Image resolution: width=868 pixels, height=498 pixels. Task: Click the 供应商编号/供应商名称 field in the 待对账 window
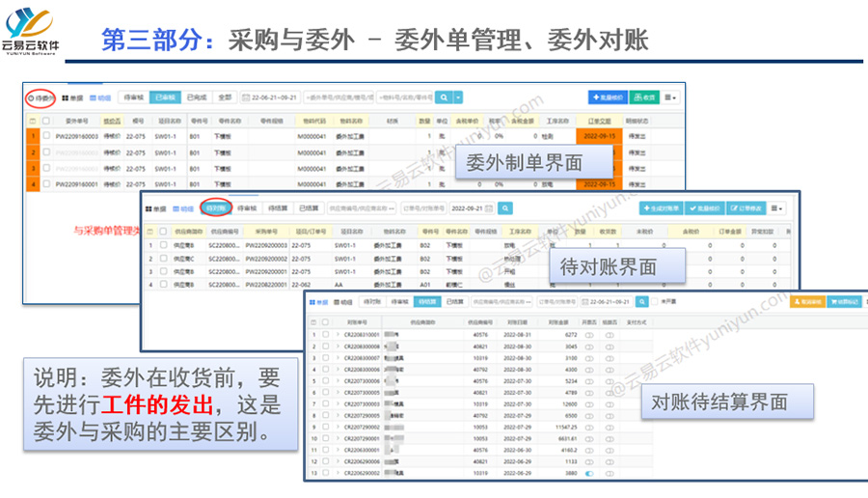pyautogui.click(x=362, y=208)
